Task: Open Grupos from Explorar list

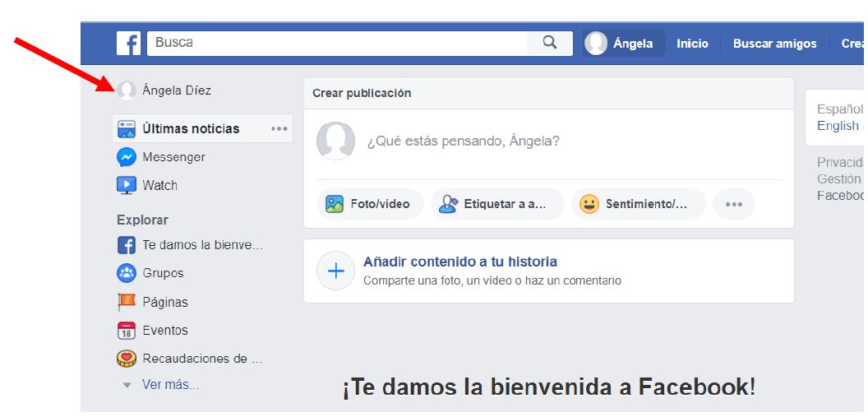Action: pyautogui.click(x=163, y=273)
